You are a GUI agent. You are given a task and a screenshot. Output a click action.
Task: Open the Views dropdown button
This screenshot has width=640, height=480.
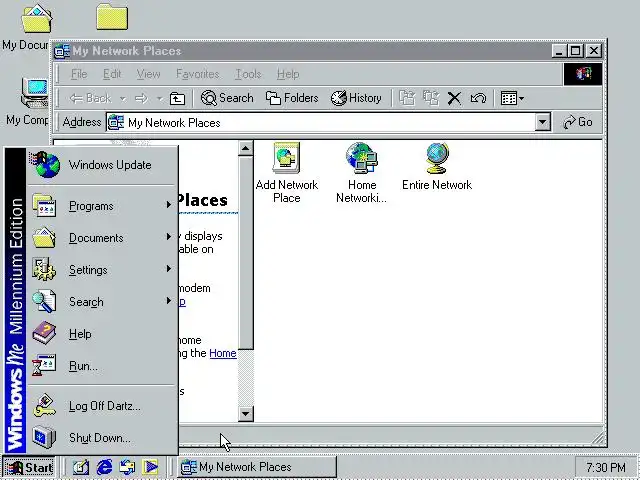pyautogui.click(x=512, y=98)
